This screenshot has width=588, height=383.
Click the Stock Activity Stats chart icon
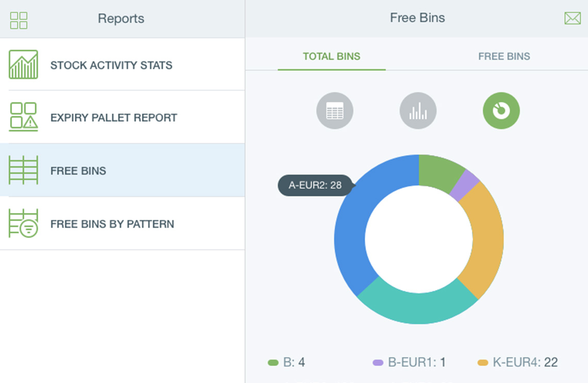point(23,65)
